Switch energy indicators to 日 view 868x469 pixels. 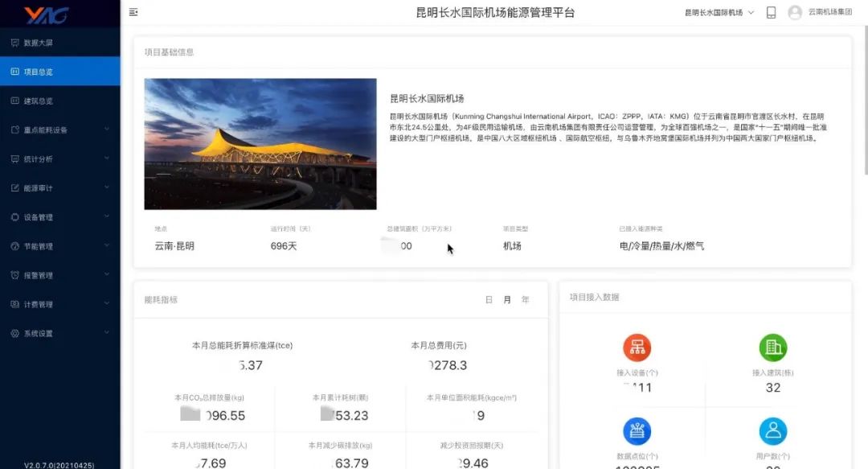tap(489, 300)
